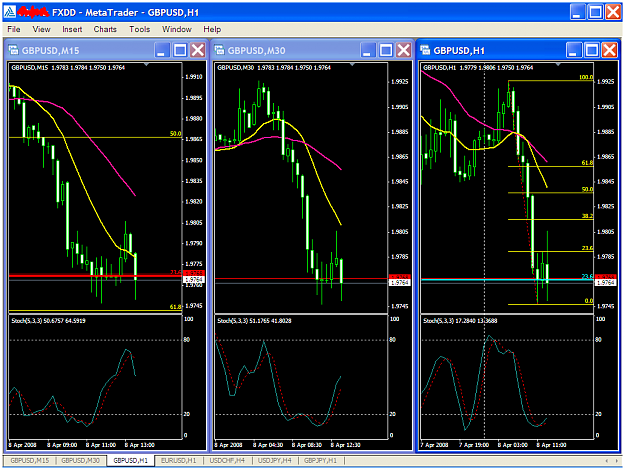
Task: Click the 8 Apr 13:00 time label in M15 chart
Action: pos(140,445)
